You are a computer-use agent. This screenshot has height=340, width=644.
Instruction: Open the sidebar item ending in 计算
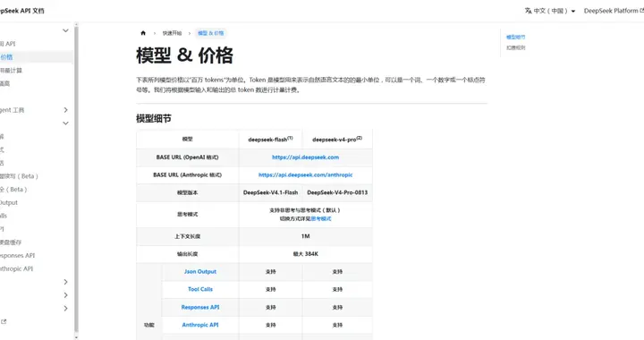tap(11, 70)
